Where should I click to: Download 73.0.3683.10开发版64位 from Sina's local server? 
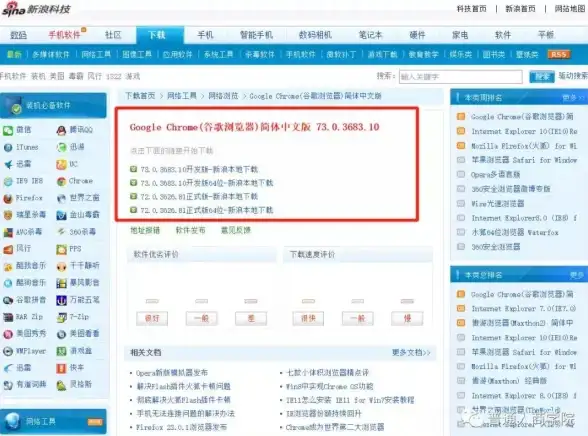pyautogui.click(x=207, y=183)
